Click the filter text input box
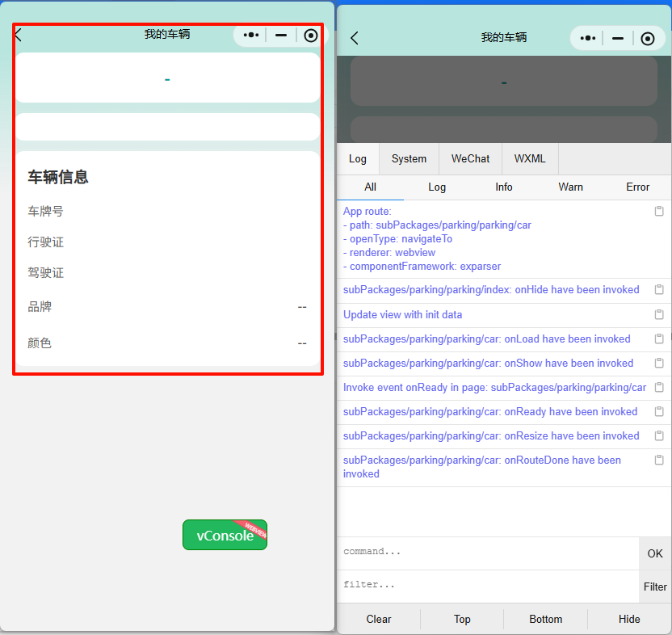Viewport: 672px width, 635px height. 485,584
